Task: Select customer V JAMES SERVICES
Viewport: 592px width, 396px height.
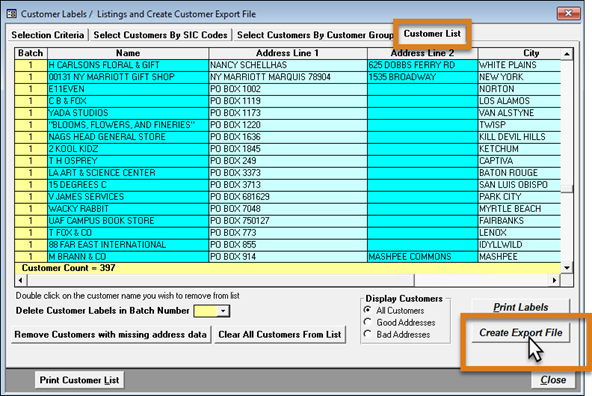Action: tap(128, 197)
